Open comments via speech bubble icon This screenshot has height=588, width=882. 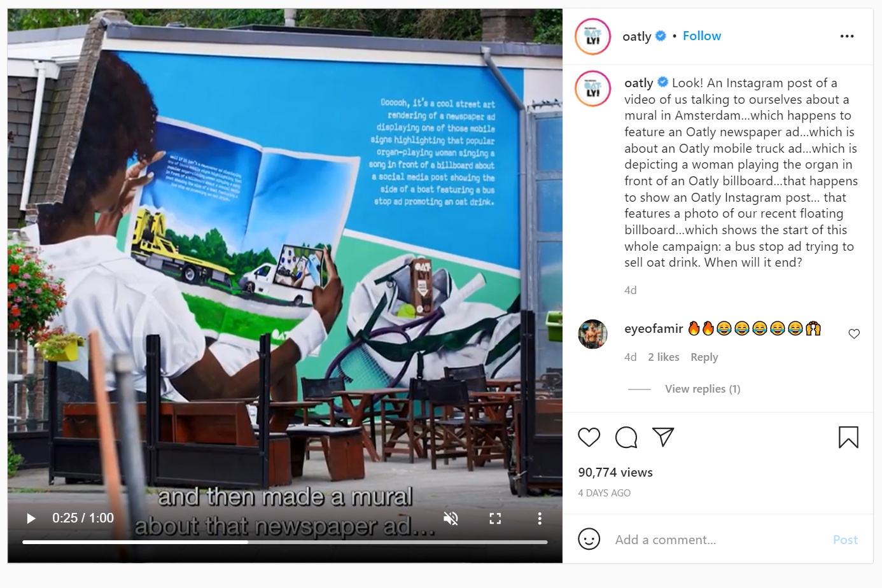626,437
